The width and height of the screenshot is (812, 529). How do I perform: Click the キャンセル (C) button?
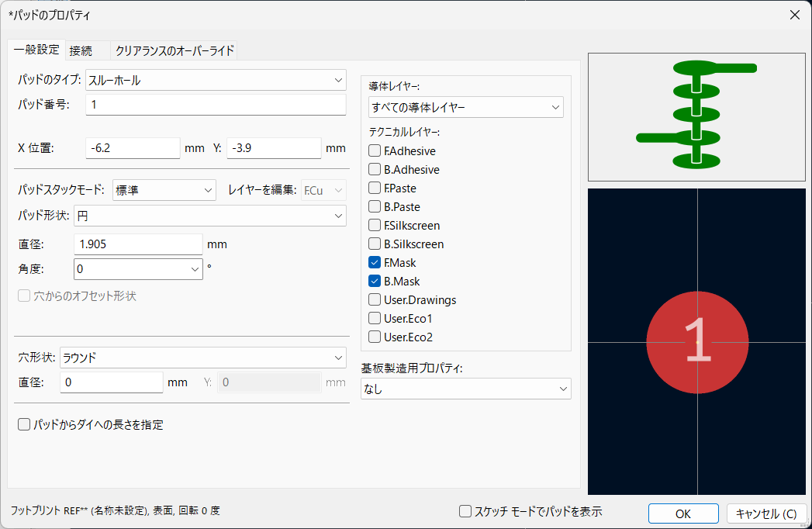(x=766, y=513)
